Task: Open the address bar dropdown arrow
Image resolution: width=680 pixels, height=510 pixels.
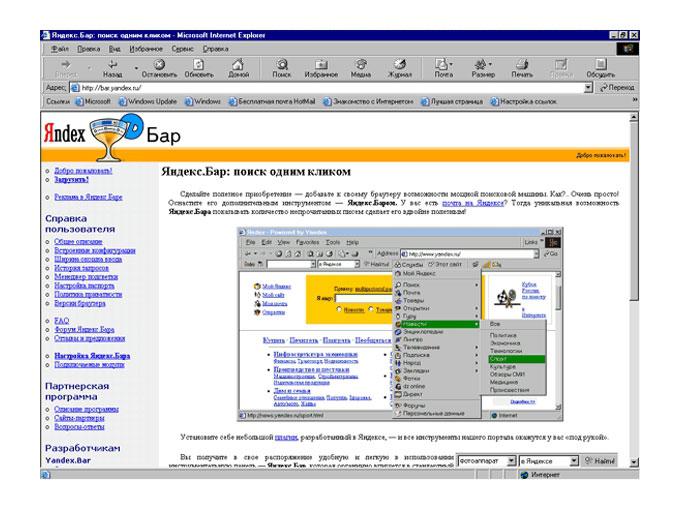Action: coord(588,88)
